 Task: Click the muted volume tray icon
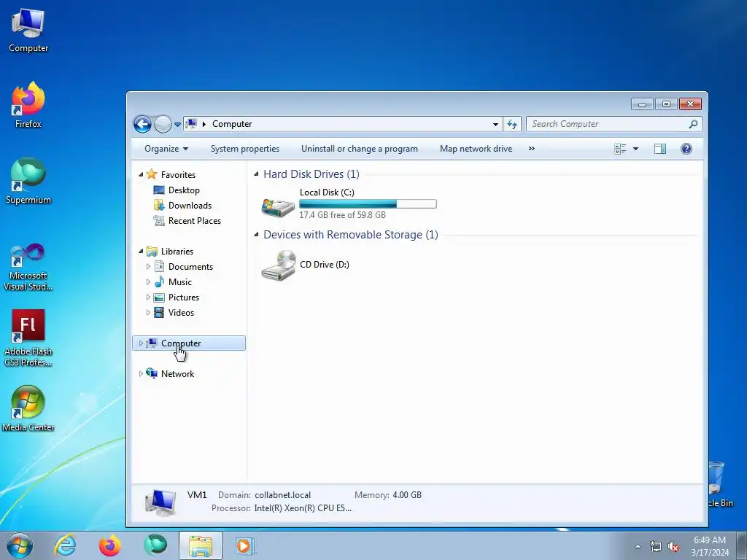(673, 547)
